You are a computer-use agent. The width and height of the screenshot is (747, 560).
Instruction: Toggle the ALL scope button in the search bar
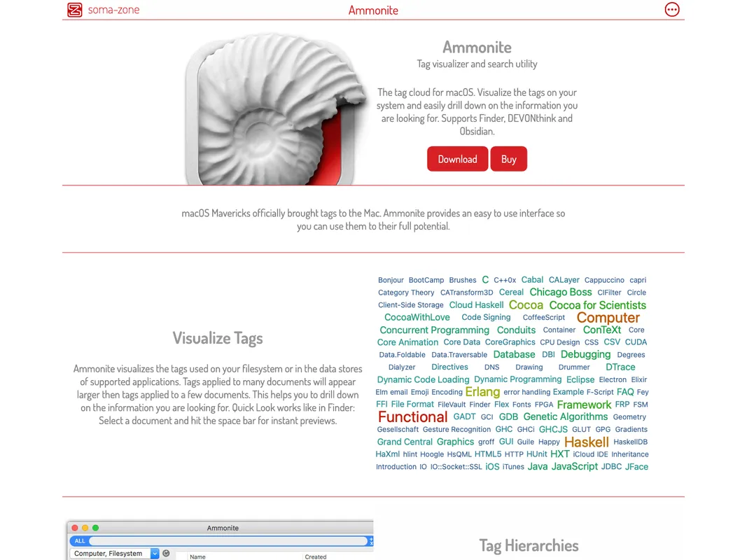click(x=79, y=540)
